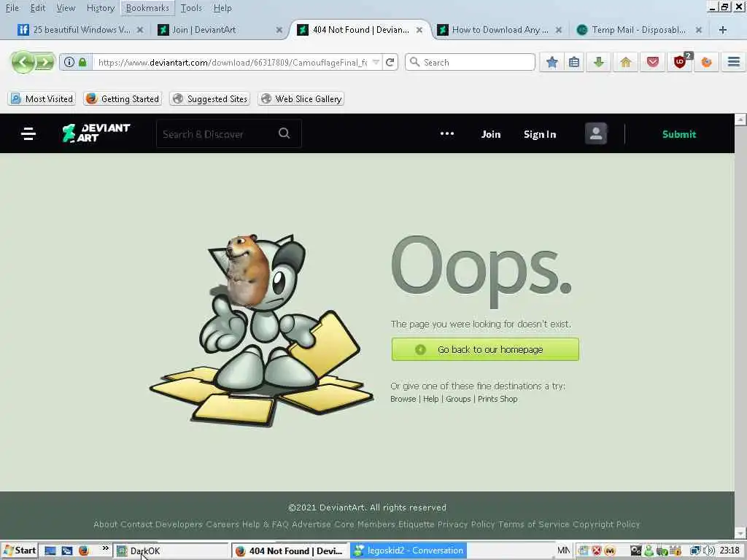Open the Tools menu

point(191,7)
